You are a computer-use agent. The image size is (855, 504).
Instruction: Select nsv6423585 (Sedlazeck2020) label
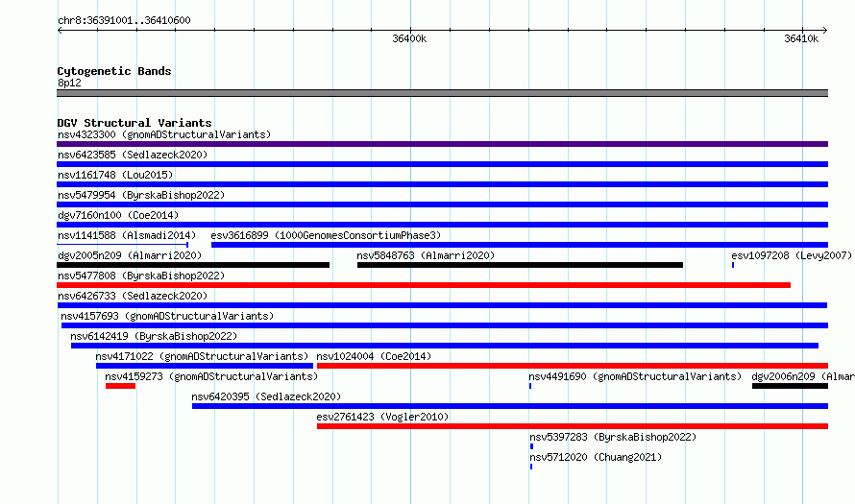tap(133, 155)
